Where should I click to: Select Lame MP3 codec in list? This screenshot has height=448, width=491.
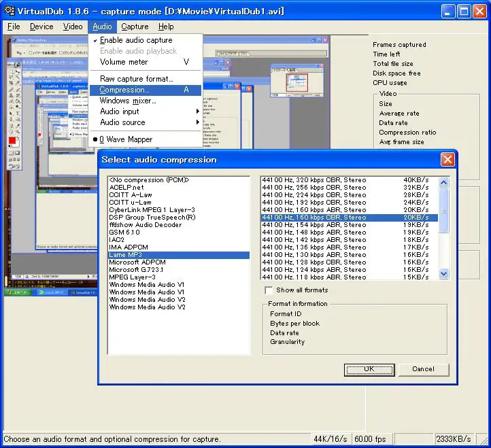coord(126,255)
